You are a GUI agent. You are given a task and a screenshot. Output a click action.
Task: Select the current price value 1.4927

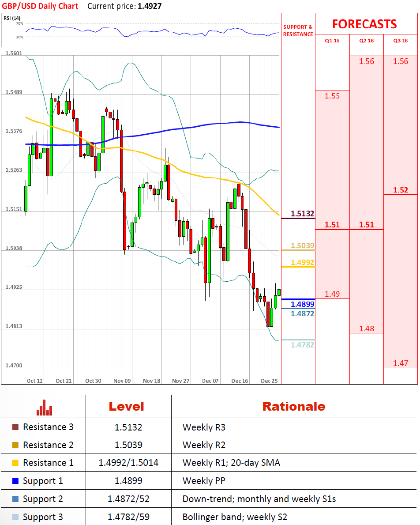pyautogui.click(x=150, y=6)
